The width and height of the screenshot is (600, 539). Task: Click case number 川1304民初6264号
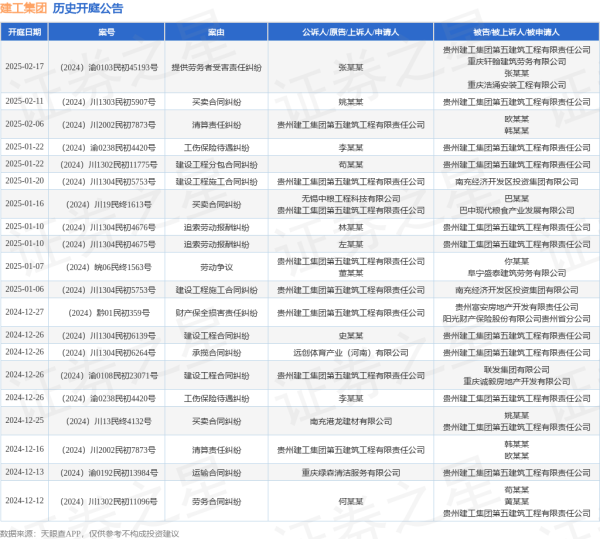[109, 353]
